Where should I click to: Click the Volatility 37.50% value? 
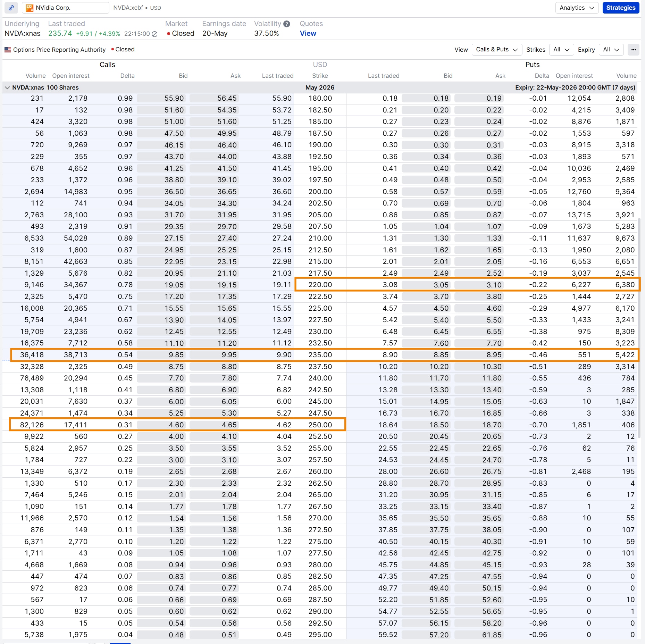(x=267, y=34)
